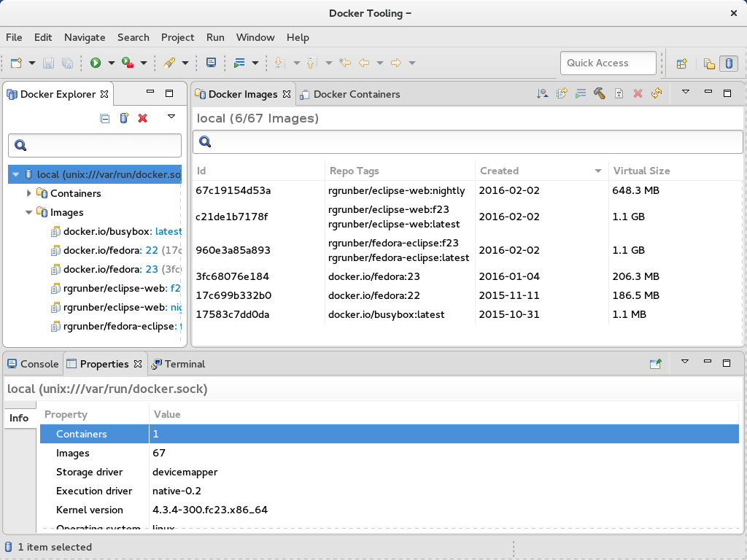Image resolution: width=747 pixels, height=560 pixels.
Task: Sort images by the Created column
Action: tap(500, 171)
